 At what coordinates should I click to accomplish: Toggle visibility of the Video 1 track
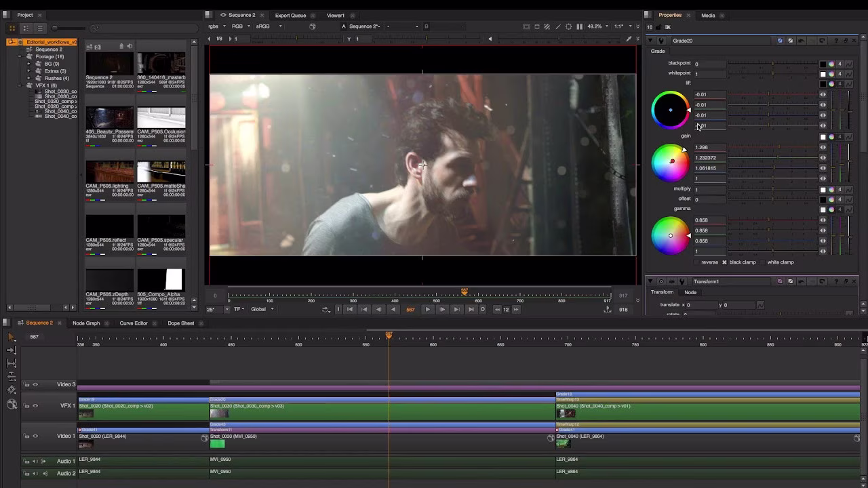(x=35, y=436)
